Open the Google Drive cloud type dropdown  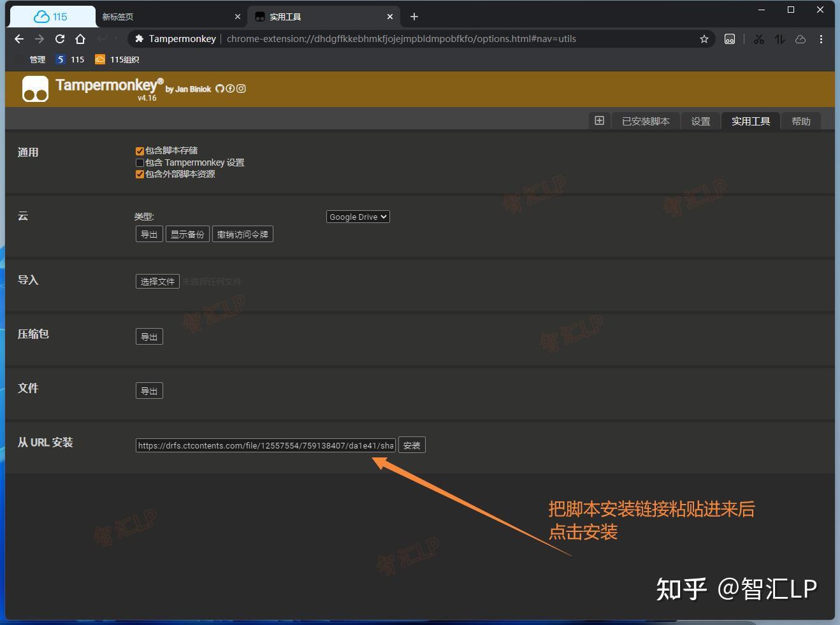click(x=358, y=217)
